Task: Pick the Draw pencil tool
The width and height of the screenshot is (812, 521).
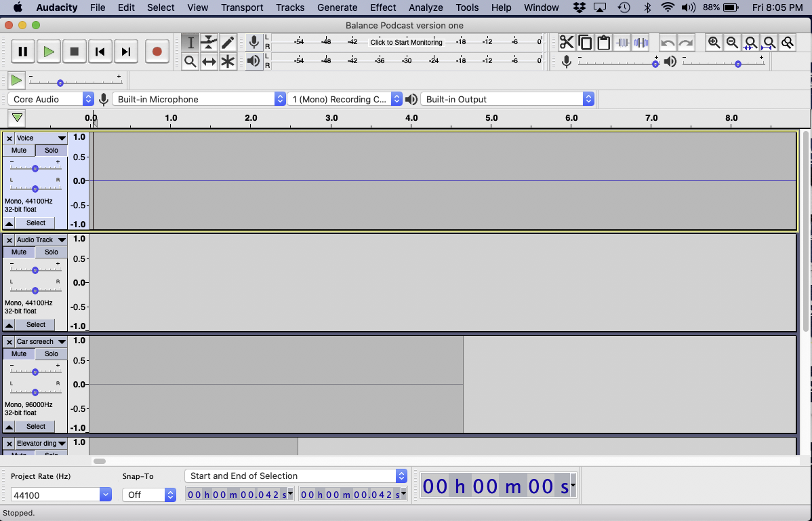Action: click(227, 43)
